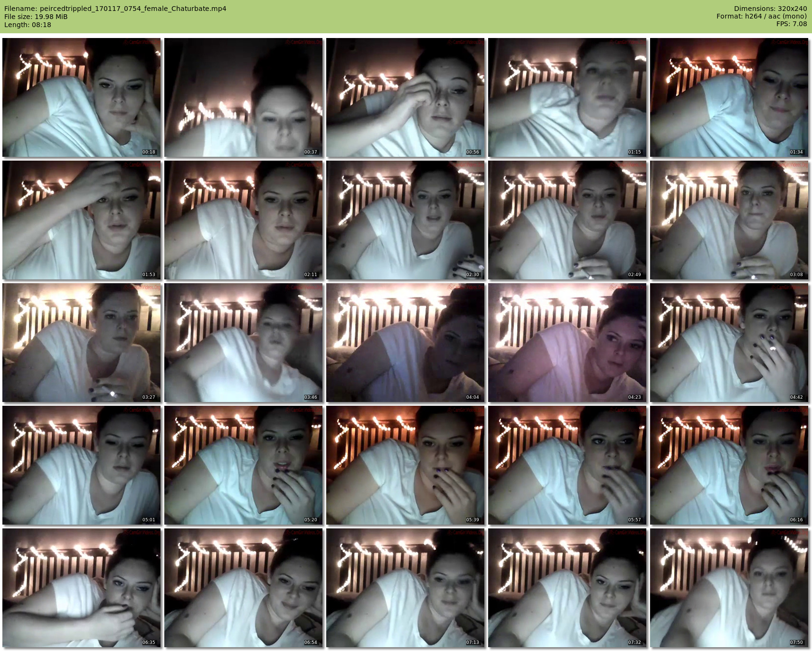Click the thumbnail at 00:56
Screen dimensions: 812x651
(406, 97)
